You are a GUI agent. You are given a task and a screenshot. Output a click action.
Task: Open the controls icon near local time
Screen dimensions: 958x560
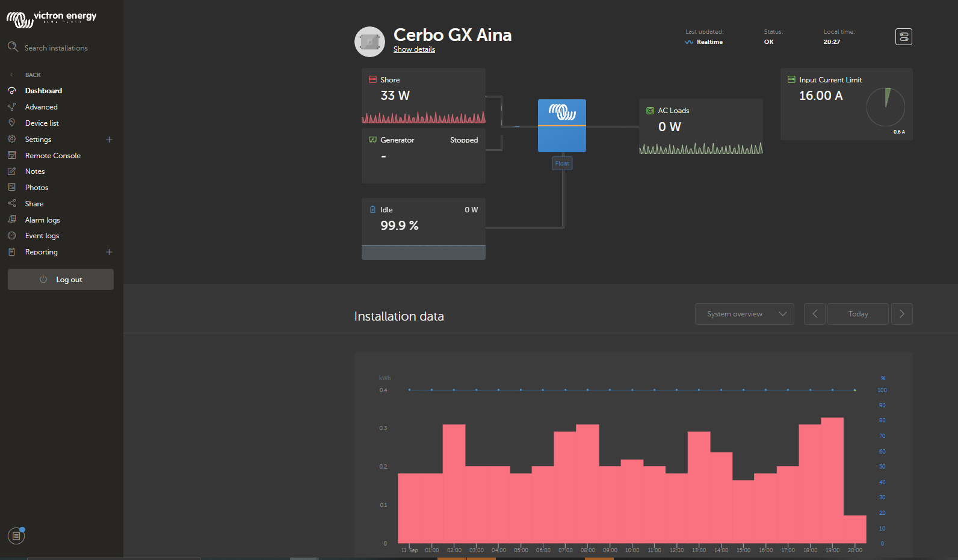point(903,37)
